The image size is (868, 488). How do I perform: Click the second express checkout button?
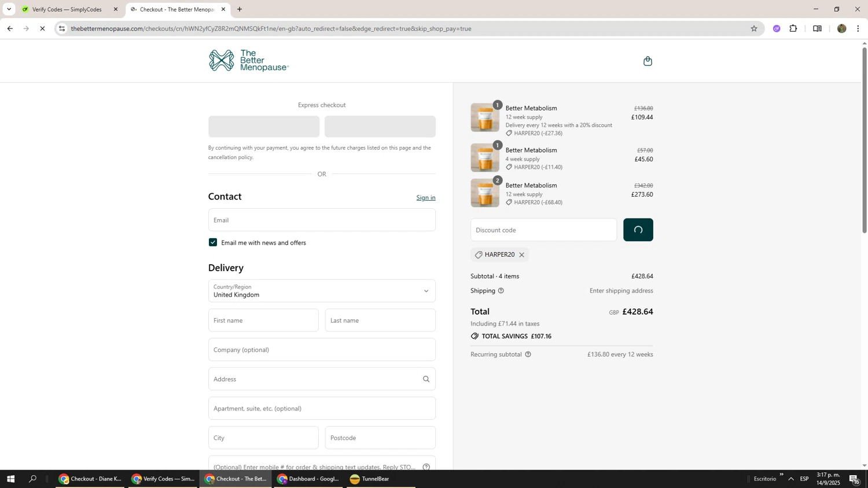pyautogui.click(x=380, y=127)
